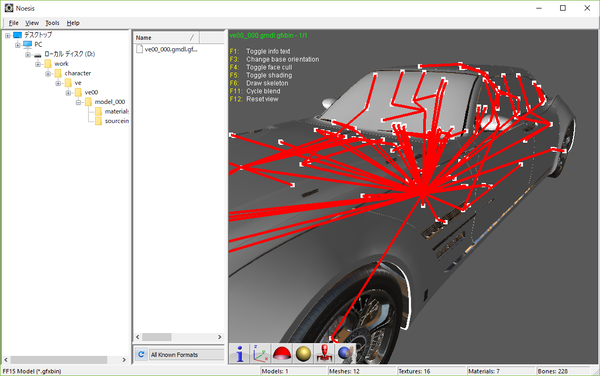Image resolution: width=600 pixels, height=376 pixels.
Task: Toggle the expander next to the character folder
Action: [x=48, y=73]
